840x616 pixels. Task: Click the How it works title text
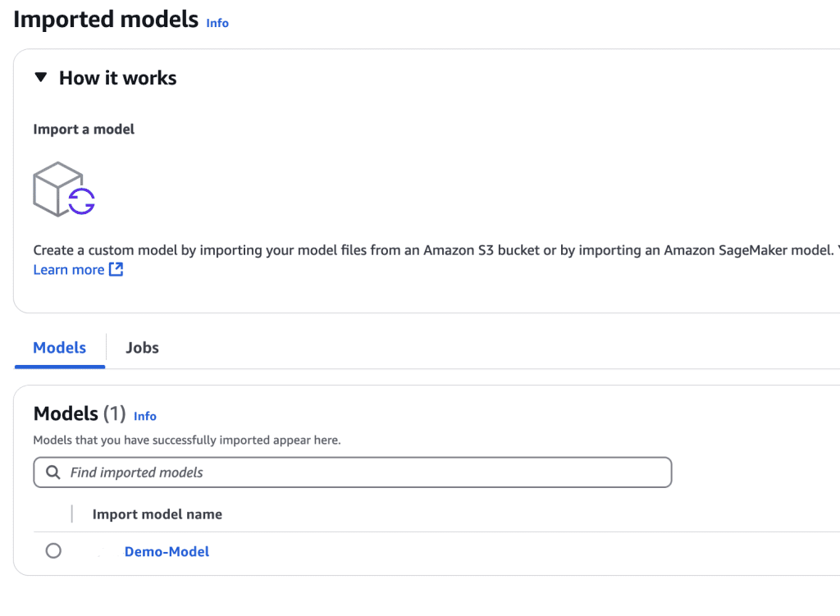(117, 79)
